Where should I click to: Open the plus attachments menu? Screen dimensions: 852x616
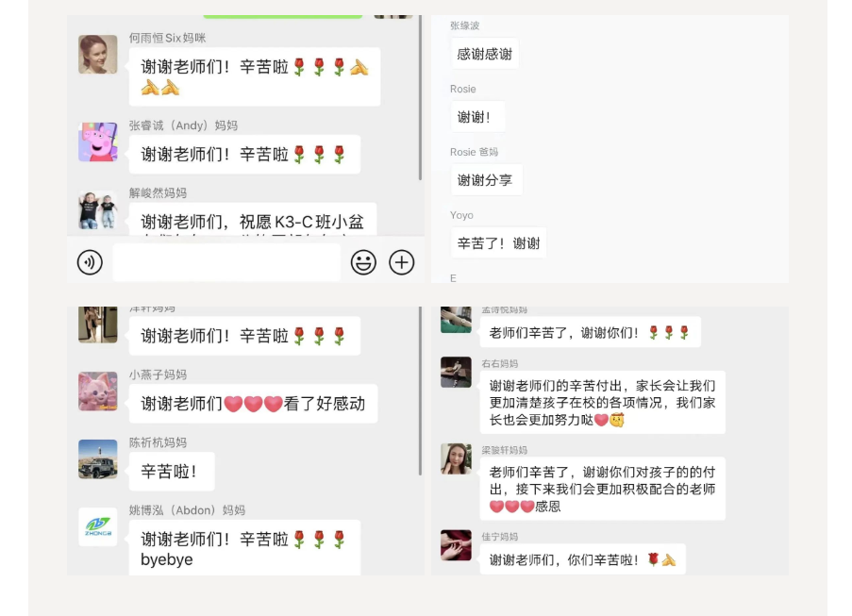(402, 262)
